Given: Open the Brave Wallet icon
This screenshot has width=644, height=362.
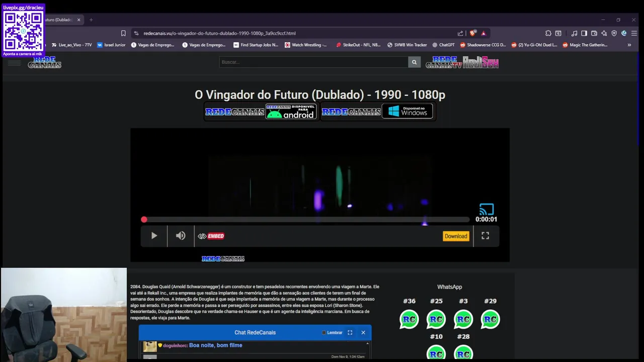Looking at the screenshot, I should (x=594, y=33).
